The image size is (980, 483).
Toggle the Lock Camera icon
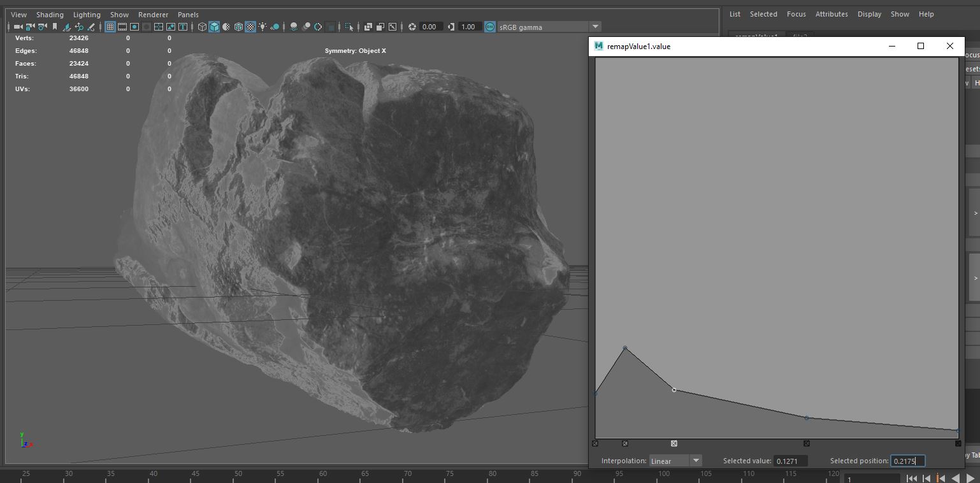pyautogui.click(x=30, y=27)
